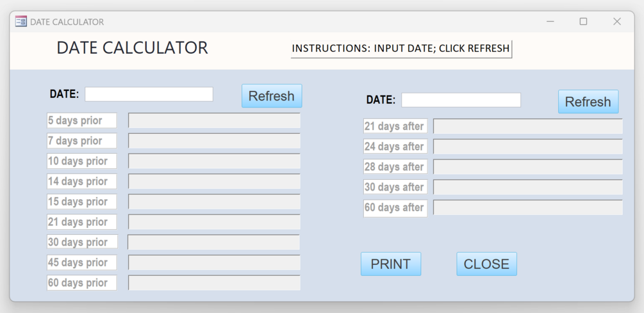Click Refresh button beside left DATE field
Image resolution: width=644 pixels, height=313 pixels.
coord(272,96)
